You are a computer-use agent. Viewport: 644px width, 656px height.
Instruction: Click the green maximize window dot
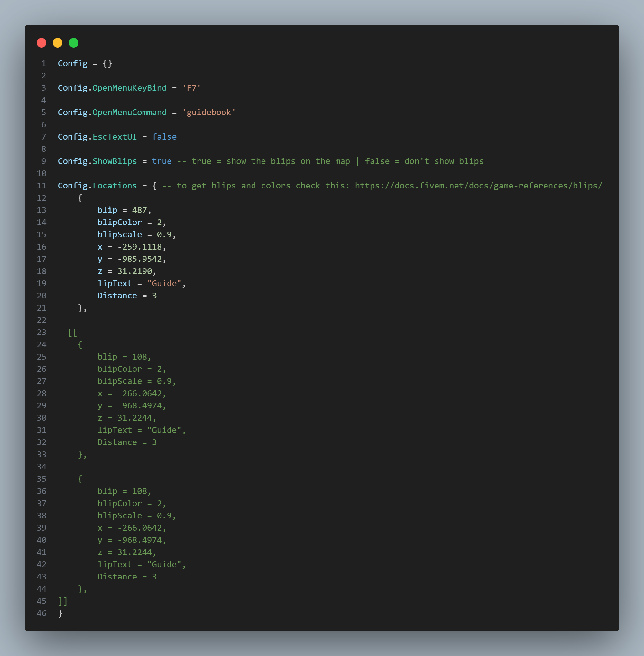[74, 43]
